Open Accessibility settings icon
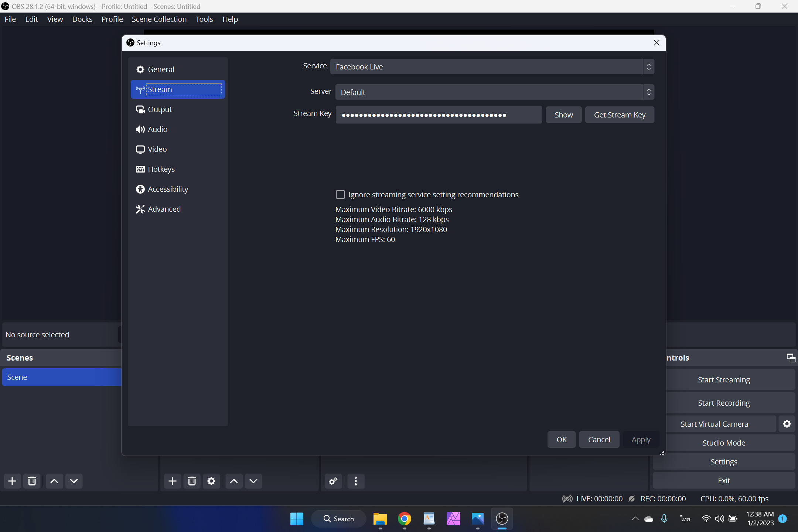The height and width of the screenshot is (532, 798). point(140,189)
